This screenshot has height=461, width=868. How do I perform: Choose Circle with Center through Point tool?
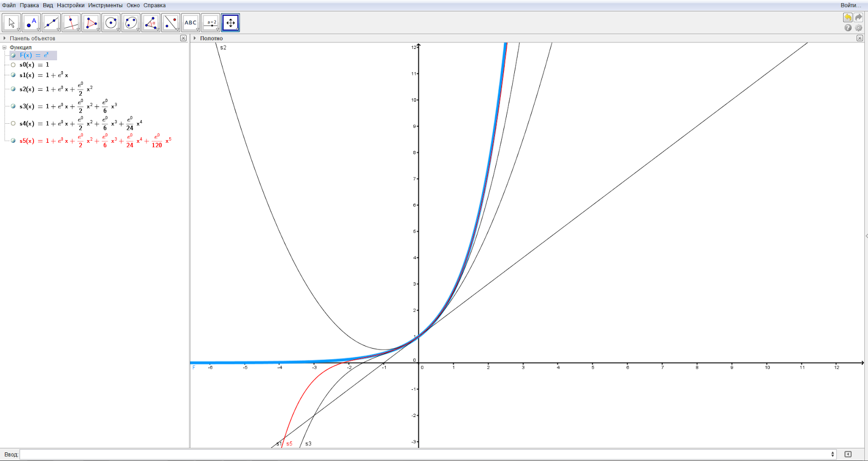click(111, 23)
